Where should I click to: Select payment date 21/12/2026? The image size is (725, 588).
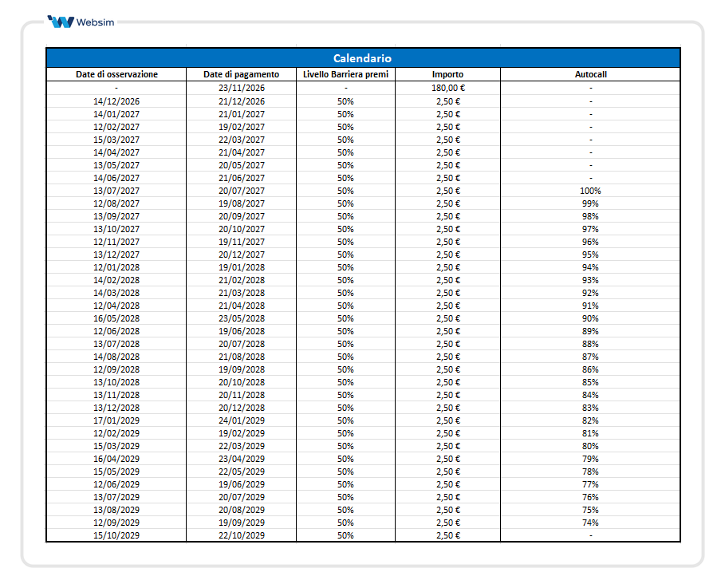tap(242, 101)
